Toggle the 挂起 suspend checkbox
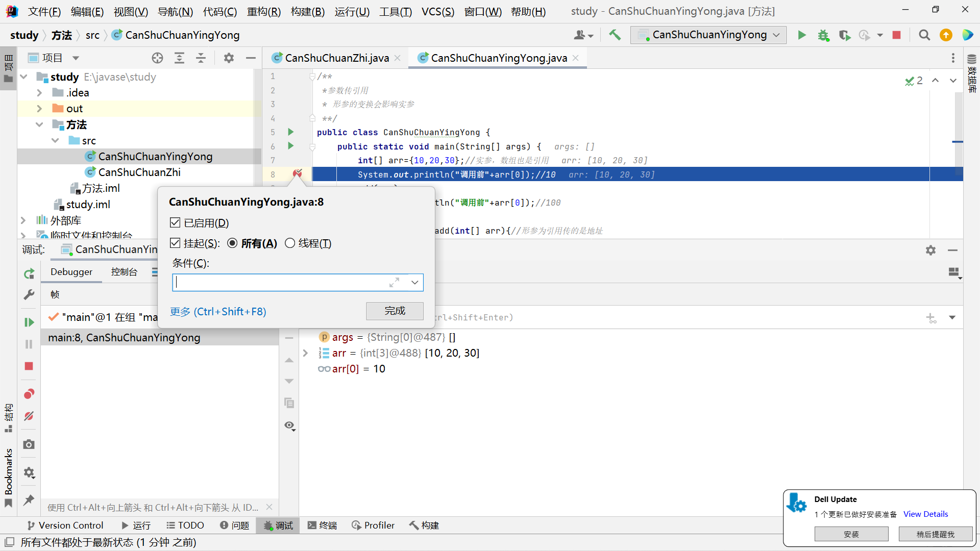The height and width of the screenshot is (551, 980). coord(175,243)
